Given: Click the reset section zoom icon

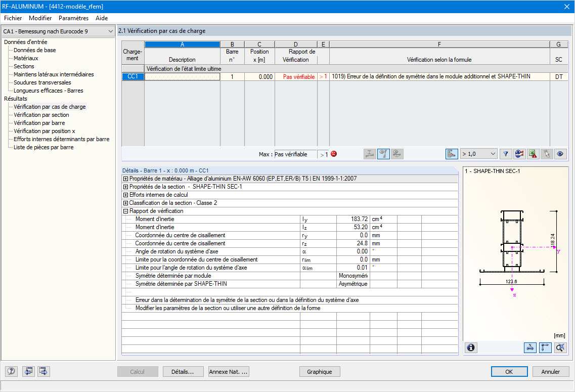Looking at the screenshot, I should tap(560, 347).
